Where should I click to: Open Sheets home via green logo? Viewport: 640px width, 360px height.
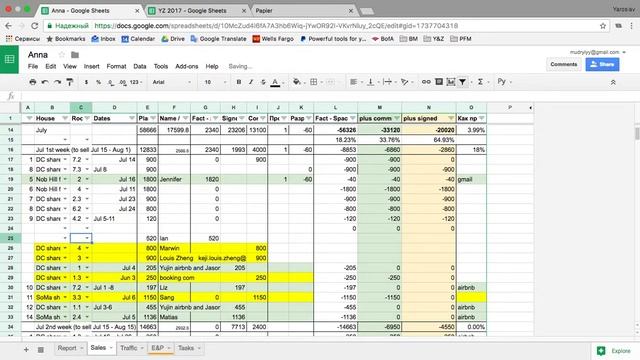click(x=9, y=59)
